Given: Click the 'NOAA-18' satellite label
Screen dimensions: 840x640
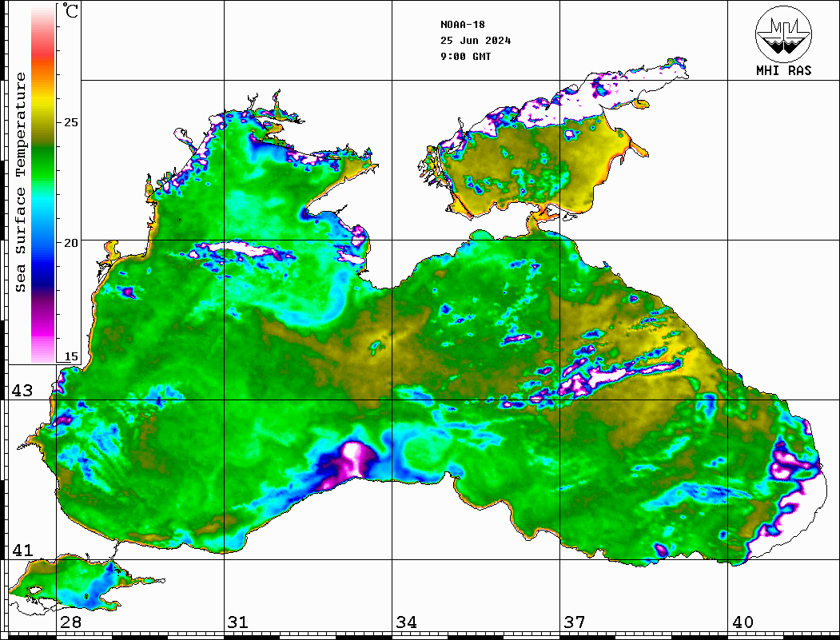Looking at the screenshot, I should [462, 25].
